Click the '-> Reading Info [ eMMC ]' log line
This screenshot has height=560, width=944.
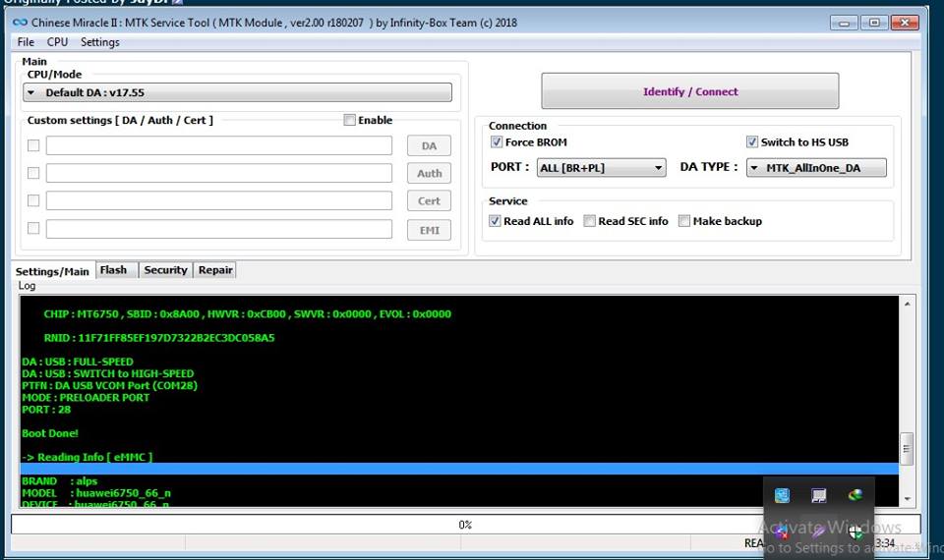[88, 457]
